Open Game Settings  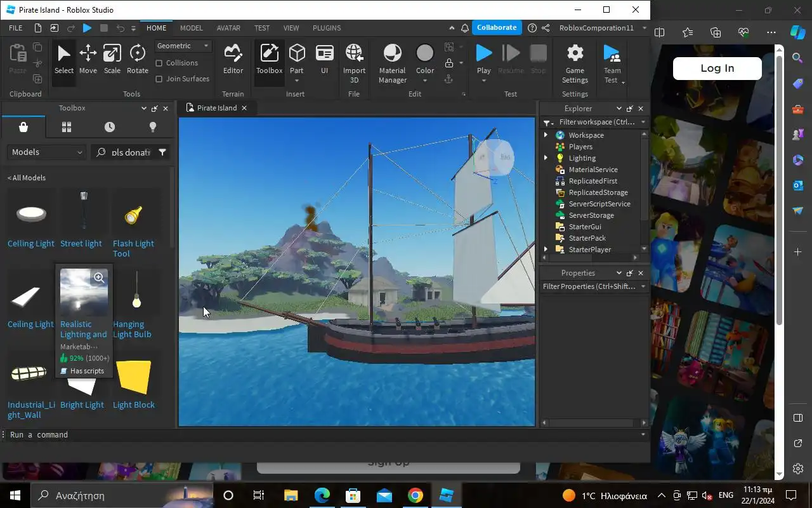click(575, 63)
